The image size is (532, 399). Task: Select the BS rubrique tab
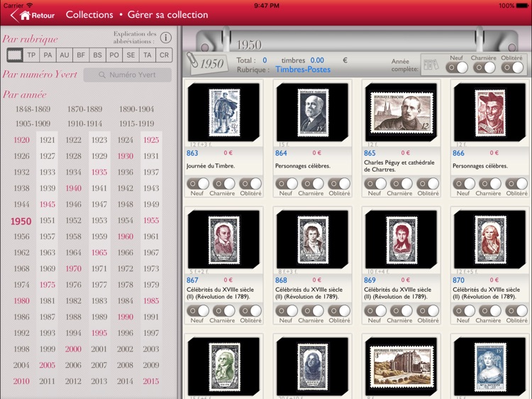[x=97, y=55]
